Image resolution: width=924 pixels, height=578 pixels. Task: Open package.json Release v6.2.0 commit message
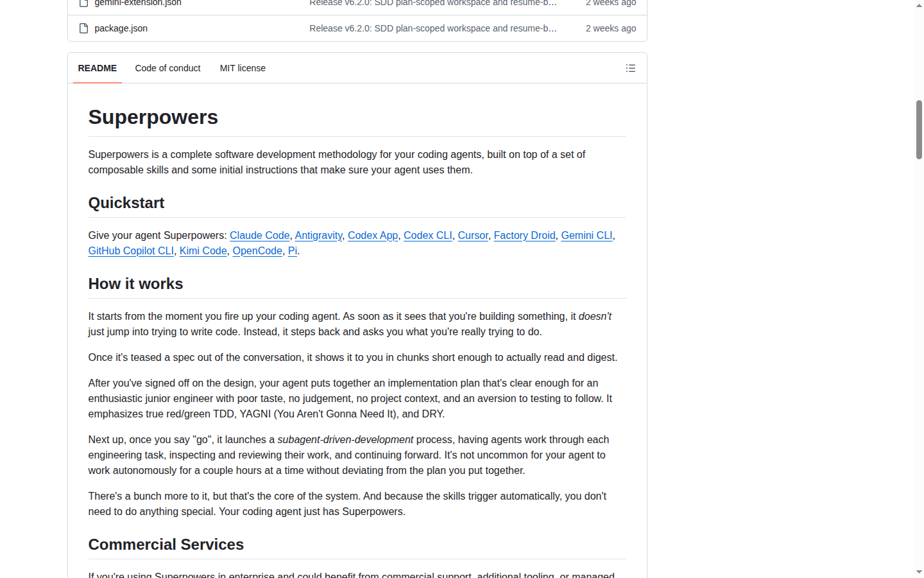(433, 28)
